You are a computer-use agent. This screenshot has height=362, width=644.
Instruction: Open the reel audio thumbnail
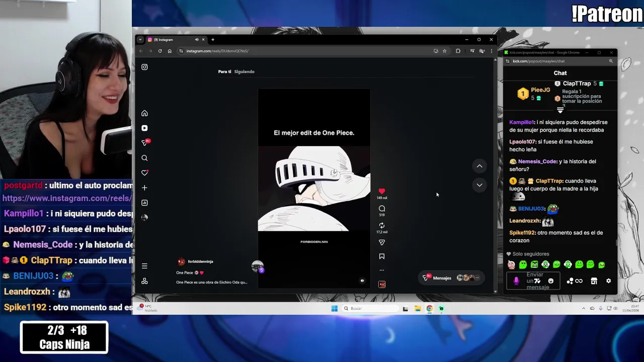coord(382,285)
